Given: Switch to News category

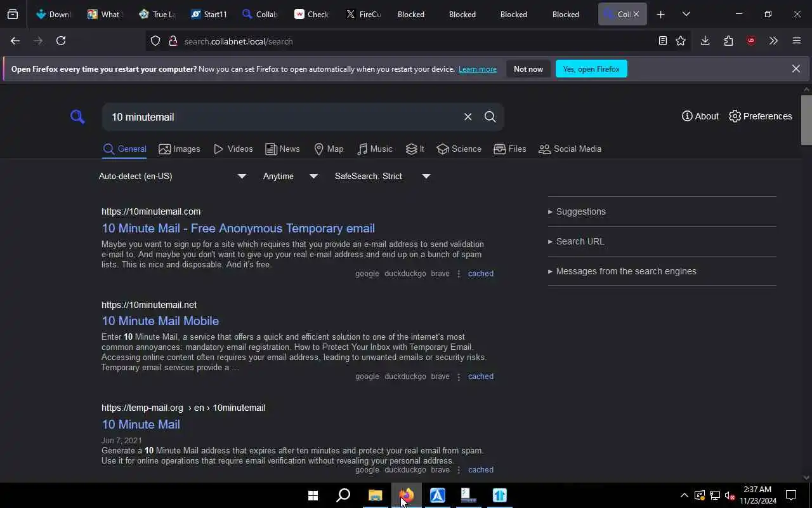Looking at the screenshot, I should [282, 149].
